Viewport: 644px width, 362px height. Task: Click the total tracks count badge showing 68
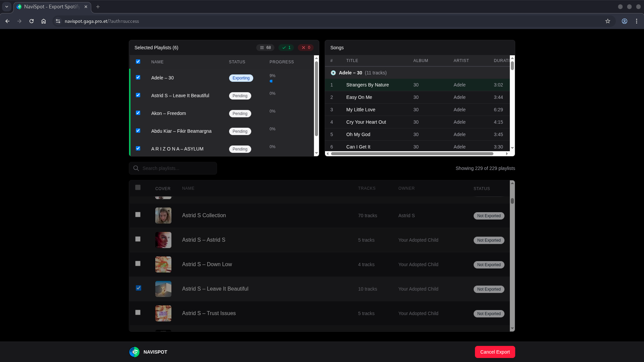[x=265, y=47]
